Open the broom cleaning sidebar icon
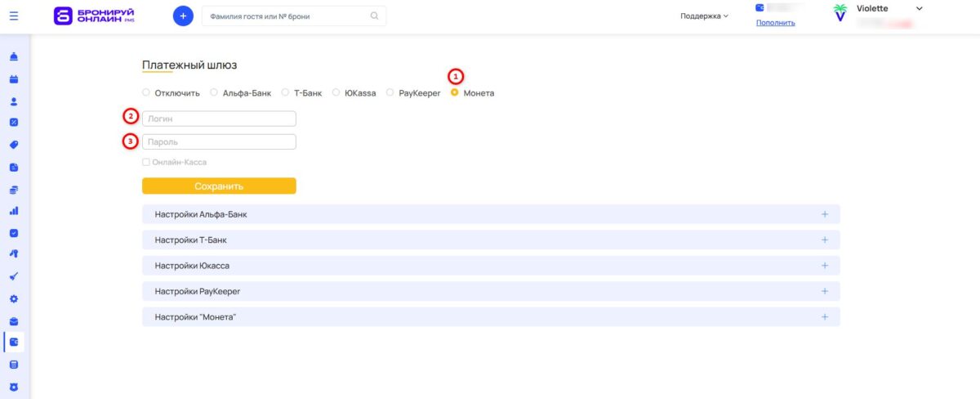Image resolution: width=980 pixels, height=399 pixels. click(14, 276)
